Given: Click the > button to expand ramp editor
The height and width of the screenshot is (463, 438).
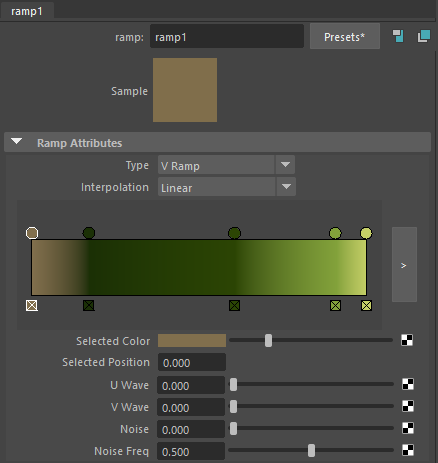Looking at the screenshot, I should tap(404, 265).
